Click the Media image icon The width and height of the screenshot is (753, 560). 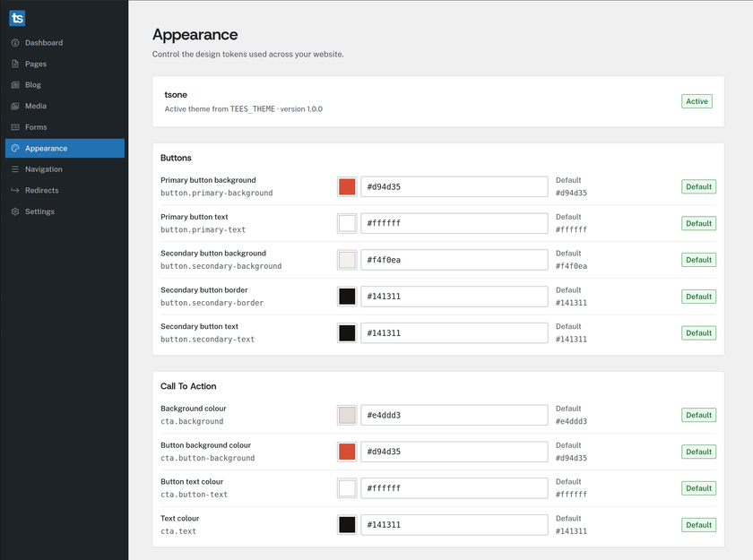15,106
